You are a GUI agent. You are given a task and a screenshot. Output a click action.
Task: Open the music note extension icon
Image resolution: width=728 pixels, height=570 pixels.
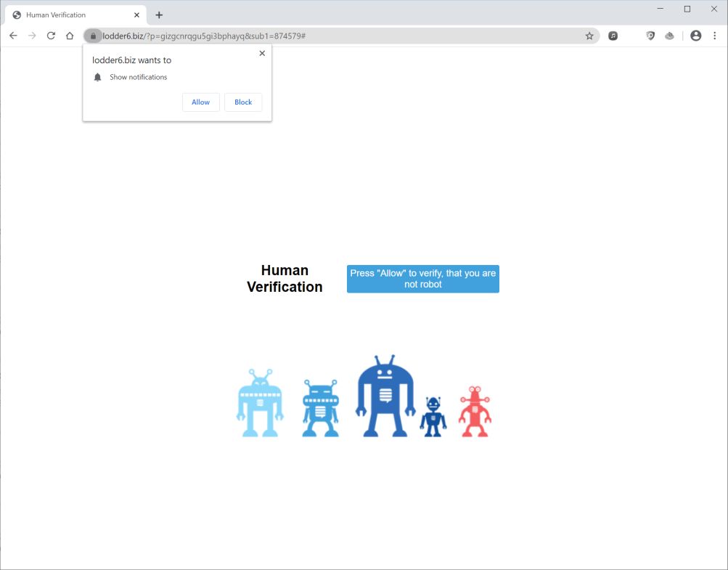pos(613,36)
